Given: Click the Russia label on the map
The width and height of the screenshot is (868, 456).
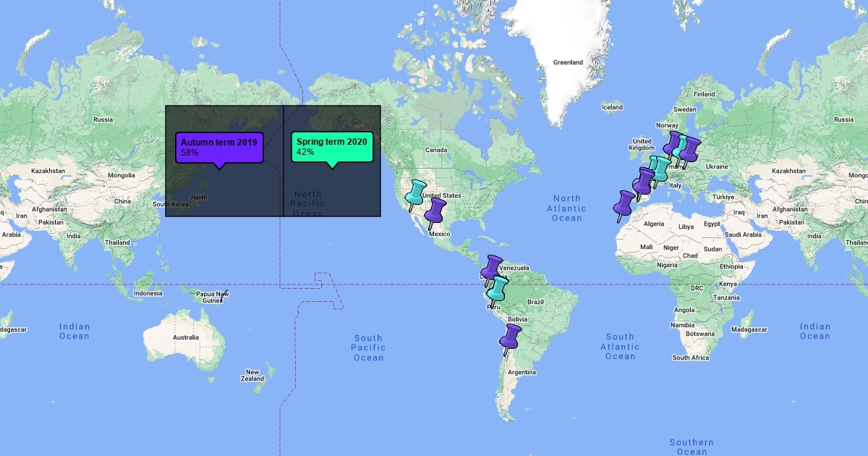Looking at the screenshot, I should click(x=103, y=119).
